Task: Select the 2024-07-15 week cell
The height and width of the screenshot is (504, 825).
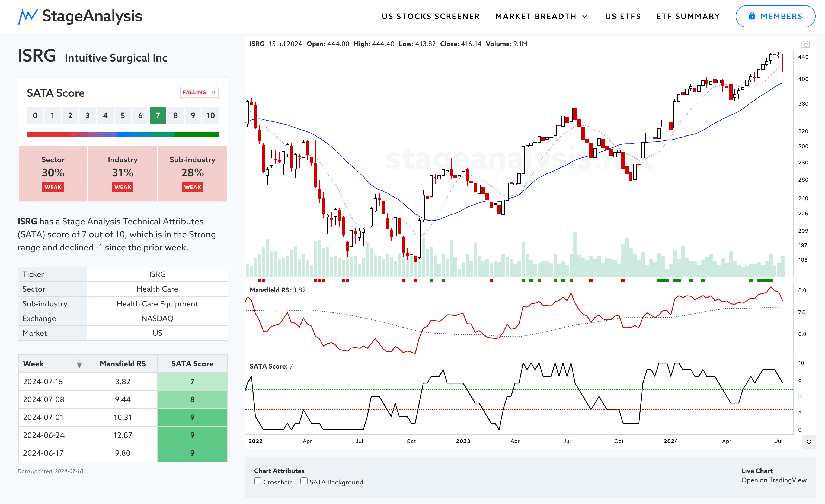Action: 53,382
